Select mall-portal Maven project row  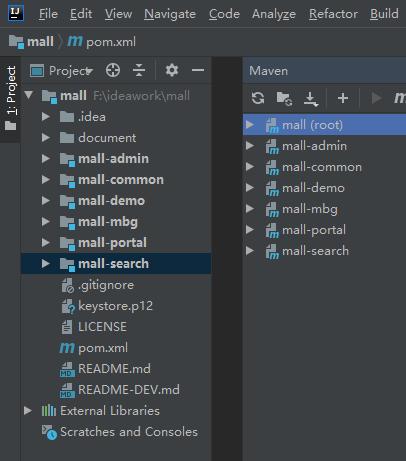pos(324,230)
